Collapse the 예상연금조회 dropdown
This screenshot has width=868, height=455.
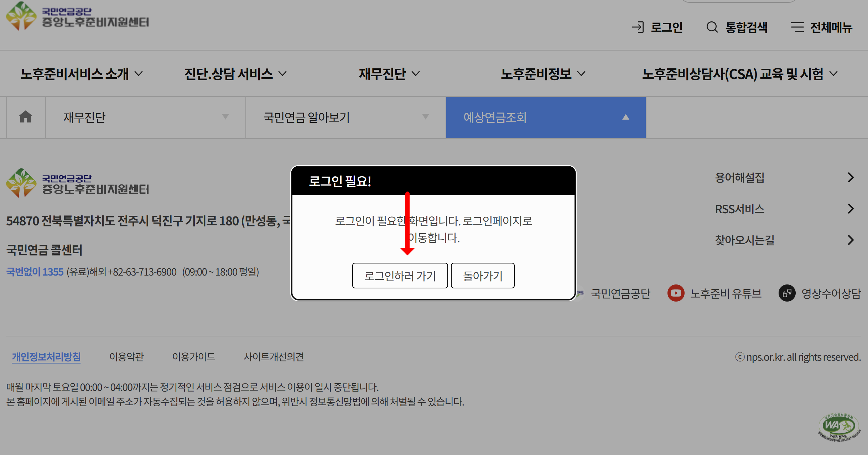click(627, 117)
